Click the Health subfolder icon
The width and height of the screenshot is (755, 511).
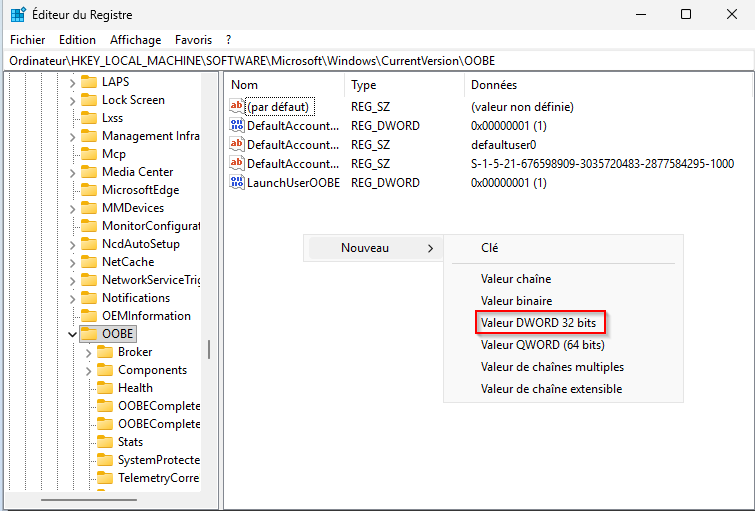point(104,388)
